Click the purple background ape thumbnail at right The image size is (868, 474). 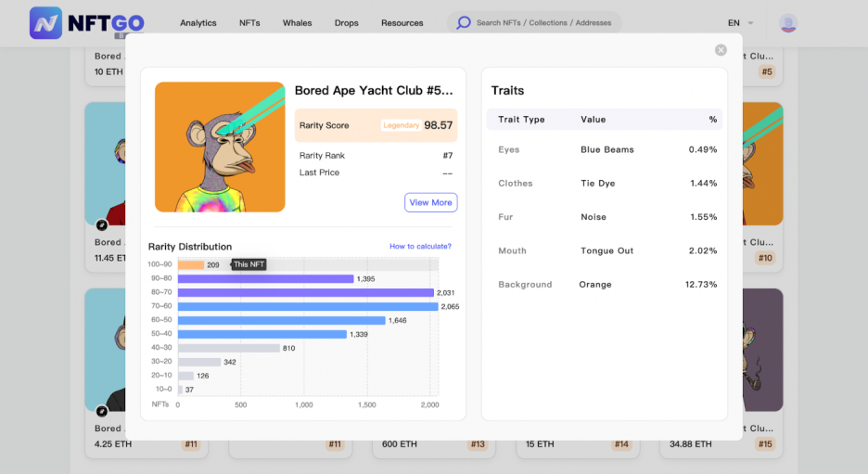click(x=763, y=350)
